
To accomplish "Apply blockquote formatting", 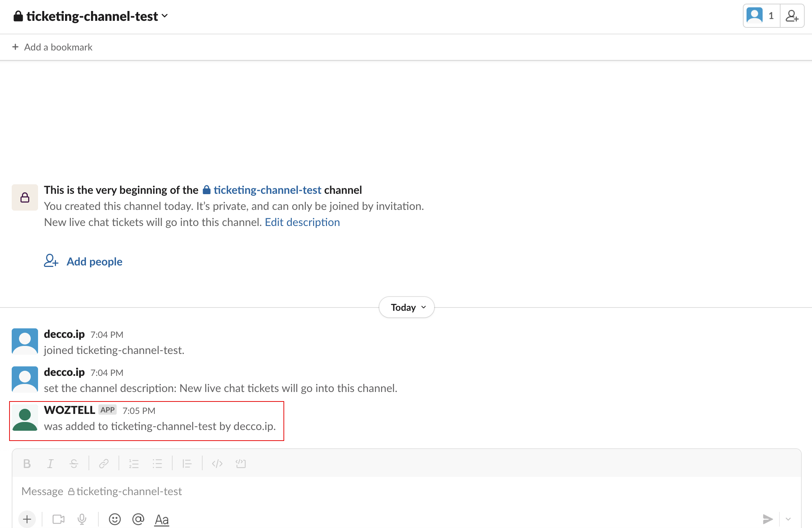I will pos(187,464).
